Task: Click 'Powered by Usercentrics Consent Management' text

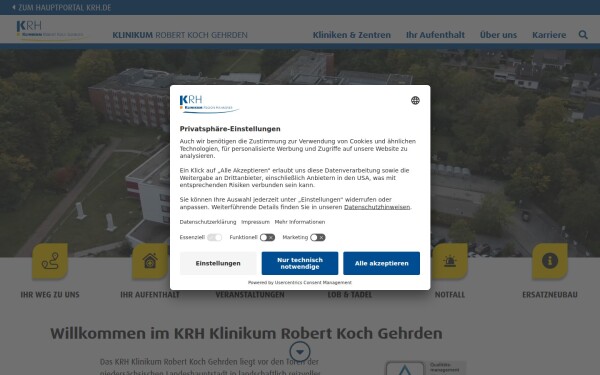Action: tap(300, 282)
